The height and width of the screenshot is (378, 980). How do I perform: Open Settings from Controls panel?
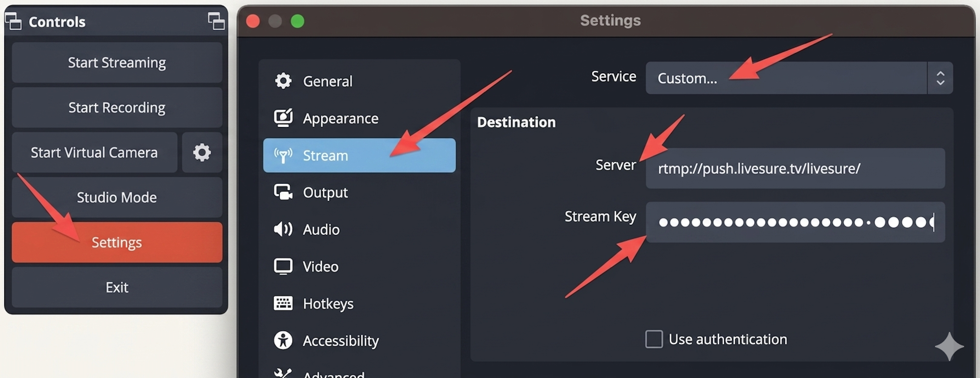pos(117,242)
